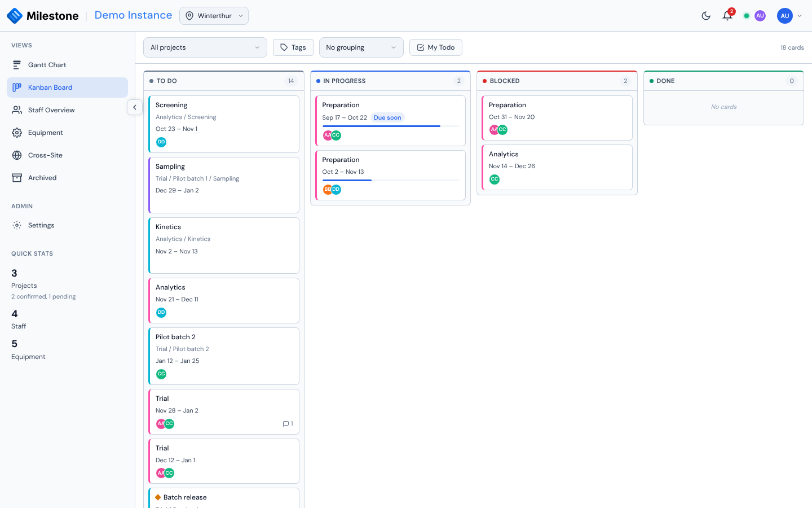Click BB avatar on Preparation Oct 2 card

click(x=327, y=190)
